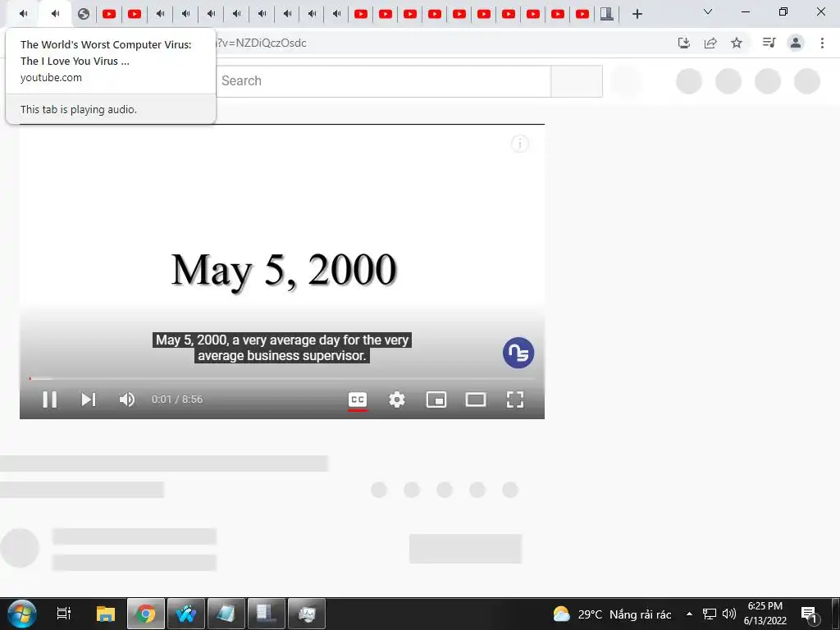
Task: Toggle theater mode view
Action: (x=476, y=399)
